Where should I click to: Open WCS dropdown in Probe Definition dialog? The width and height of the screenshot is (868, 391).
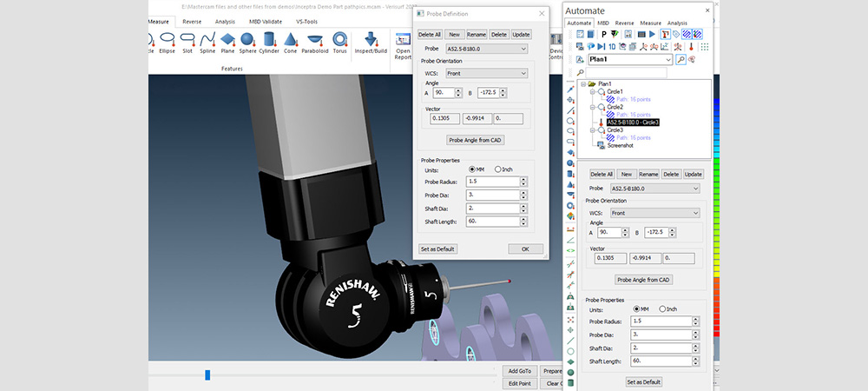[486, 73]
